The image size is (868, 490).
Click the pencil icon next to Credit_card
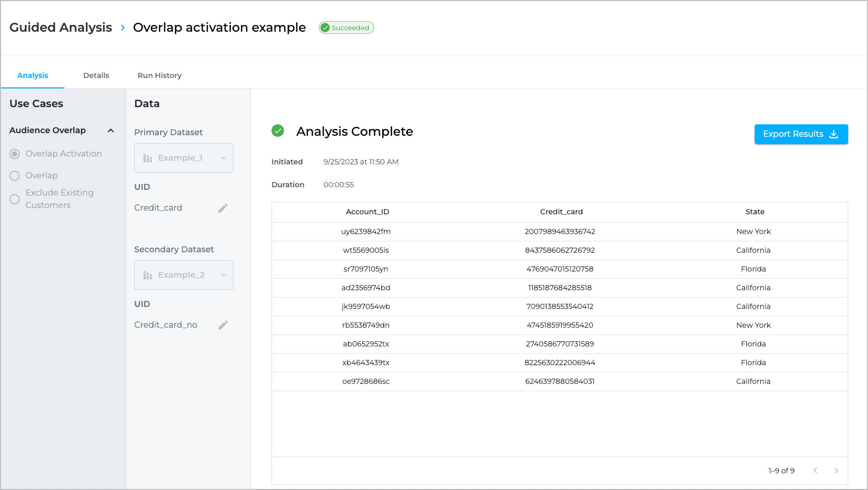[x=223, y=208]
